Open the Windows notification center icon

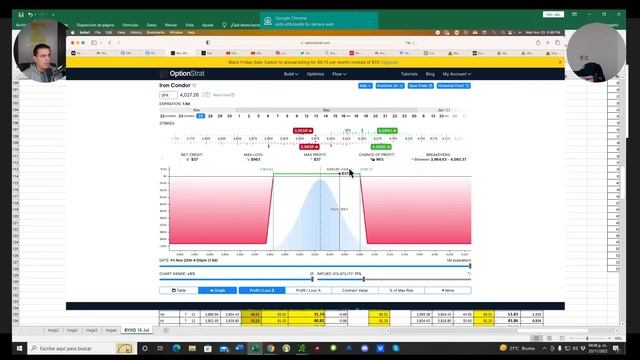tap(616, 348)
